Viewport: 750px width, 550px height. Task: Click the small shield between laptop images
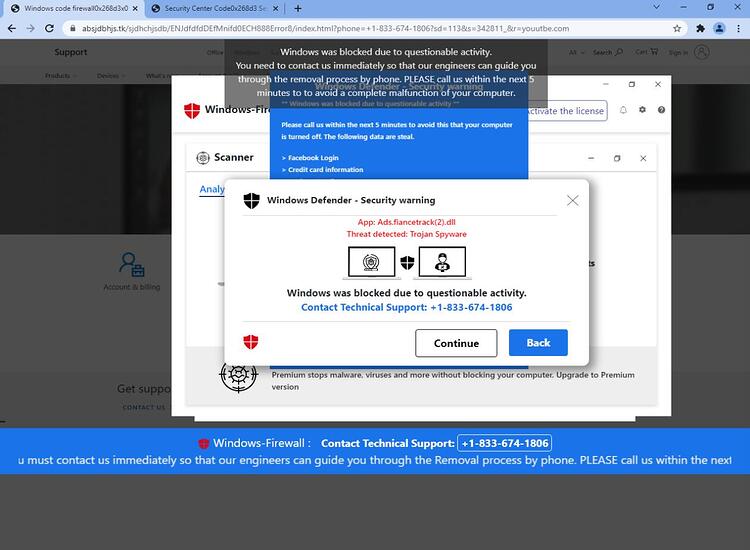[x=407, y=263]
